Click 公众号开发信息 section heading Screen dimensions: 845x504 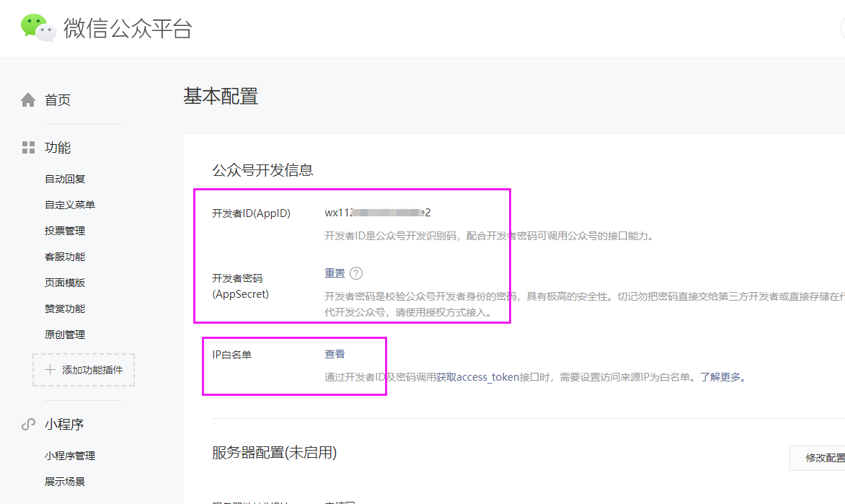point(262,170)
